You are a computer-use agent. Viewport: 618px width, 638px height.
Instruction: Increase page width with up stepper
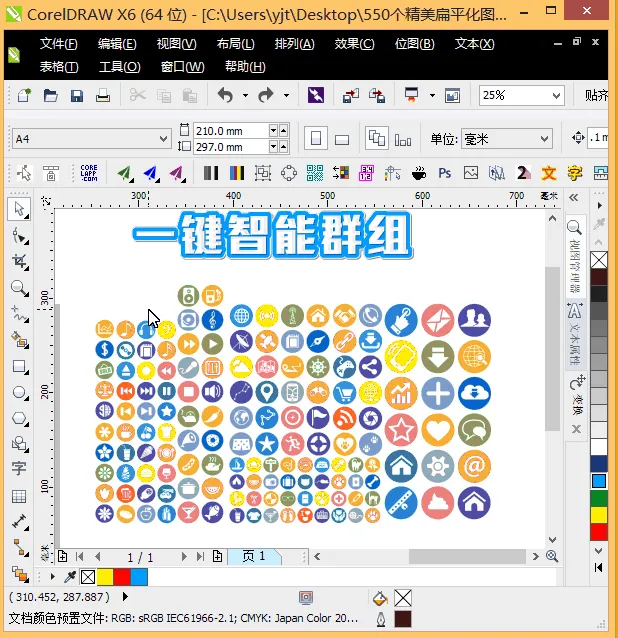tap(283, 131)
